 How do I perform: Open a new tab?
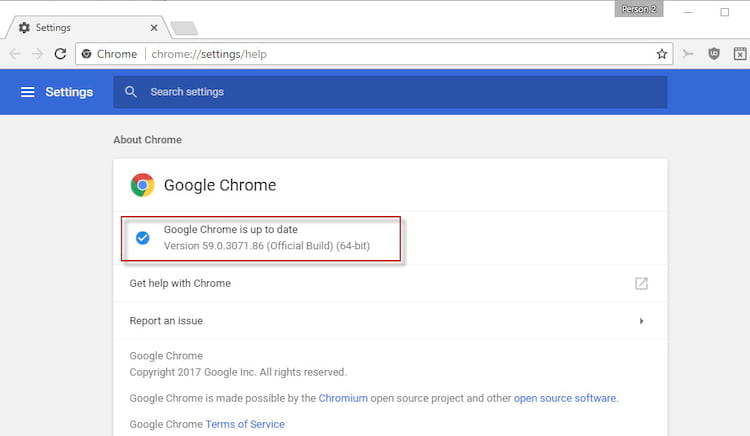point(185,28)
